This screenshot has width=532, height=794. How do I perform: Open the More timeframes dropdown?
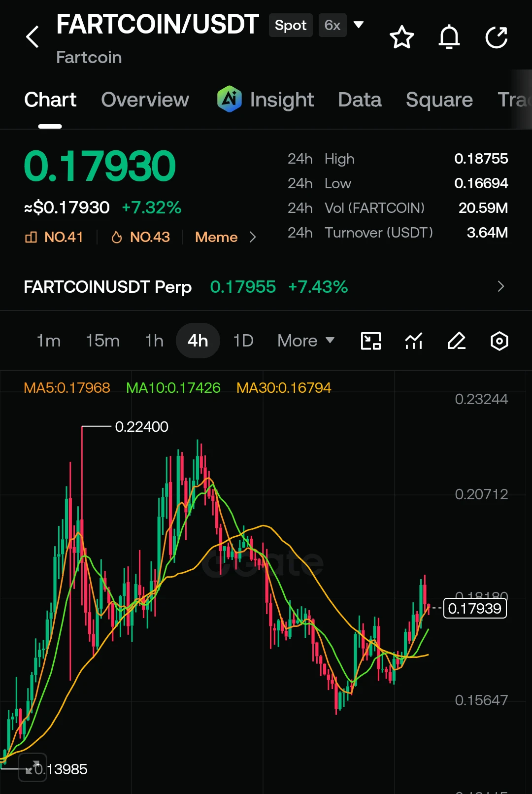click(x=306, y=341)
